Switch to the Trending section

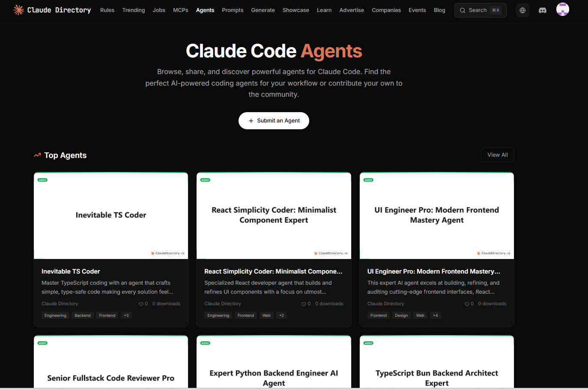pyautogui.click(x=133, y=10)
